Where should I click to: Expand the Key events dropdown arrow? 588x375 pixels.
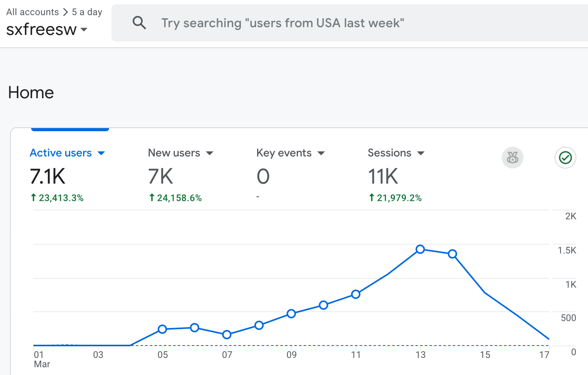pos(321,153)
